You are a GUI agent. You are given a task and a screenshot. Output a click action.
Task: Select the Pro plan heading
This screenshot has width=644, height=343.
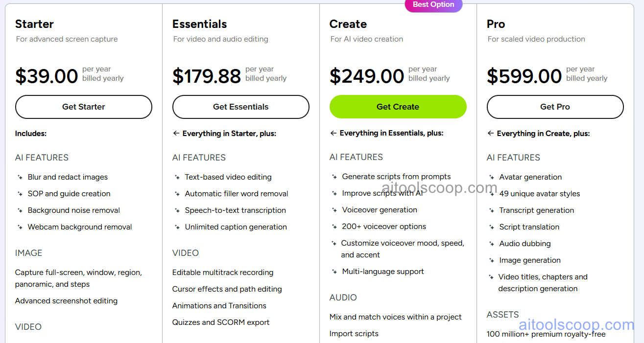tap(496, 23)
